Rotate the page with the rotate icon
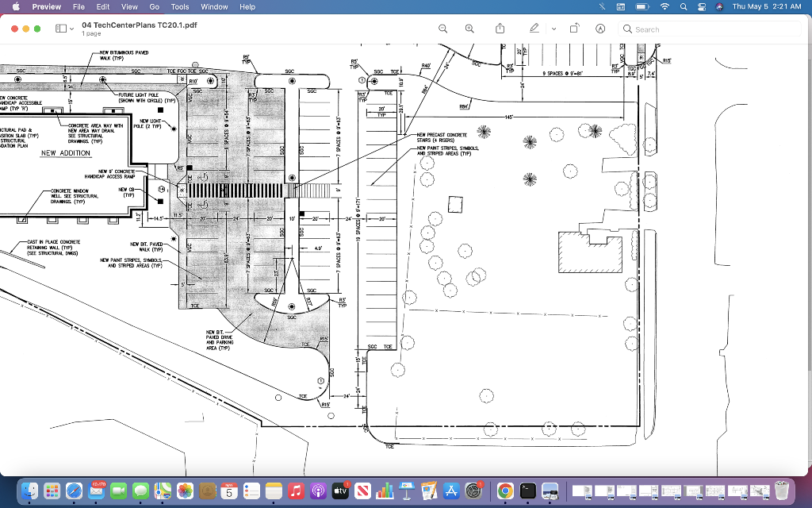 [x=574, y=29]
